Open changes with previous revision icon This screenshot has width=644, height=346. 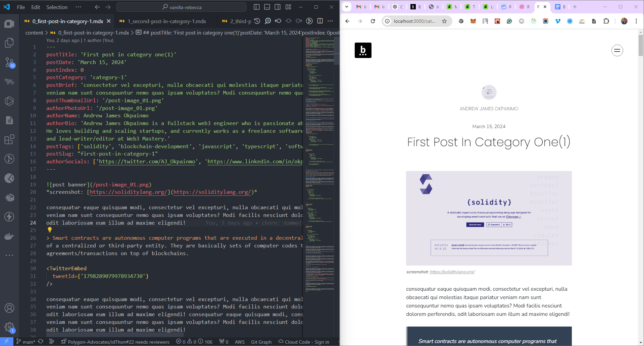click(x=278, y=21)
